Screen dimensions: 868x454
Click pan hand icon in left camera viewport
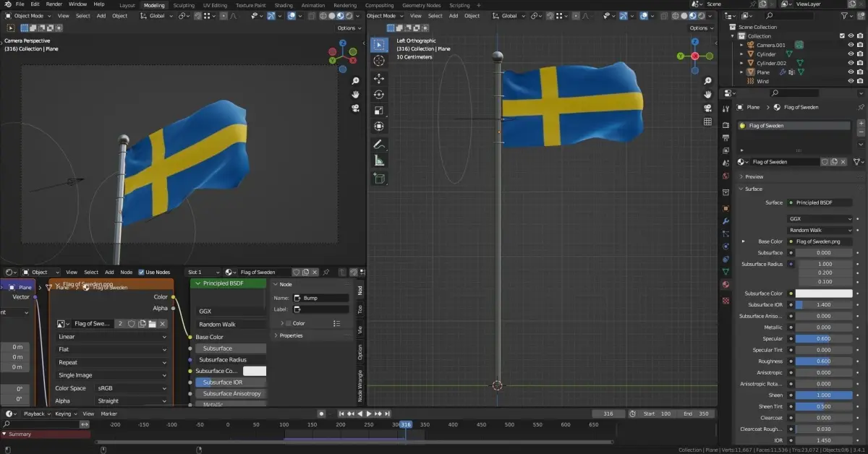point(355,95)
